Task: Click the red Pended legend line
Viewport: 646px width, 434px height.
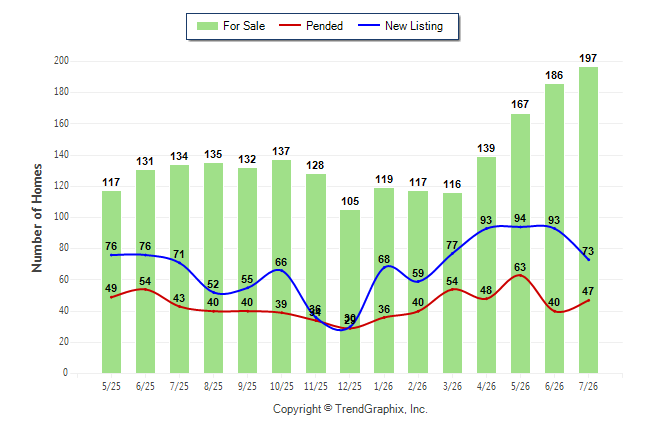Action: click(290, 25)
